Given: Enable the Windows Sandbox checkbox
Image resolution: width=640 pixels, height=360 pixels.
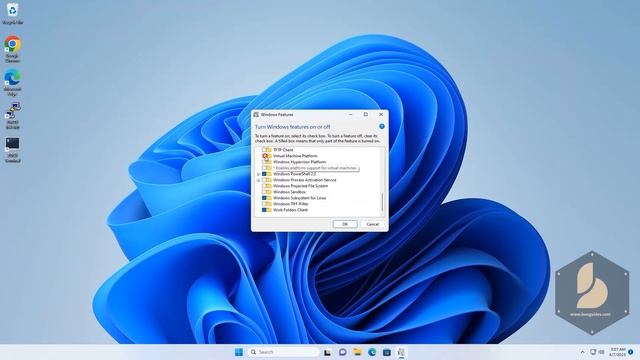Looking at the screenshot, I should tap(264, 192).
